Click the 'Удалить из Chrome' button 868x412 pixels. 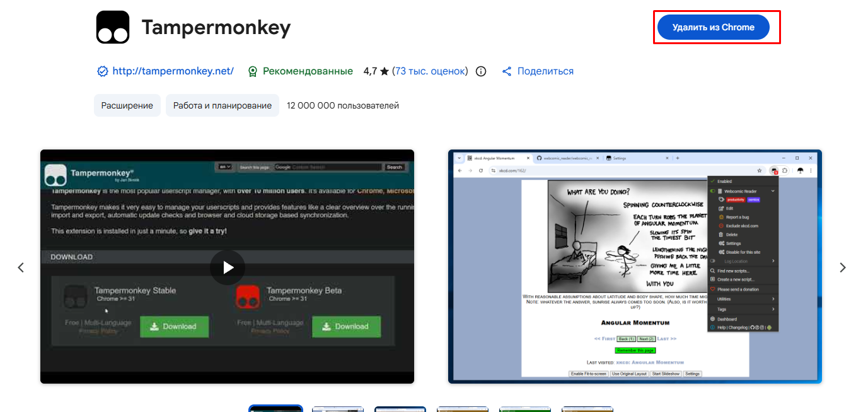point(714,27)
